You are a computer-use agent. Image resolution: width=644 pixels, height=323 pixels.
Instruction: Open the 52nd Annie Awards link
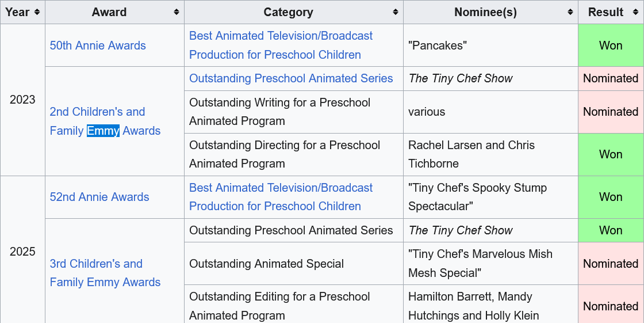point(99,197)
